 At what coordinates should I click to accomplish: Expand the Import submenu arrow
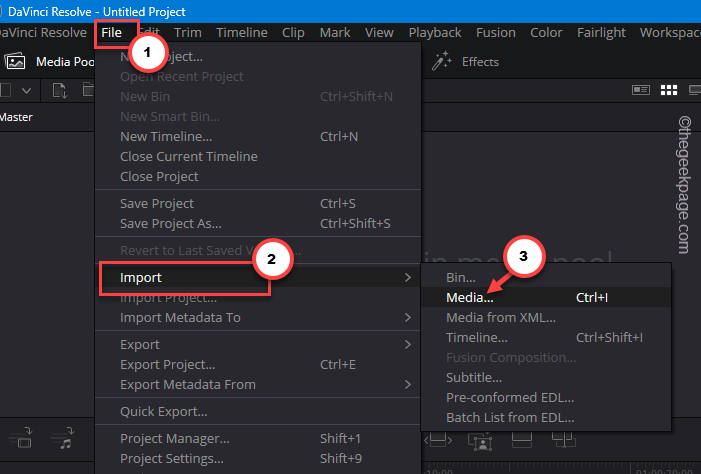click(x=407, y=278)
